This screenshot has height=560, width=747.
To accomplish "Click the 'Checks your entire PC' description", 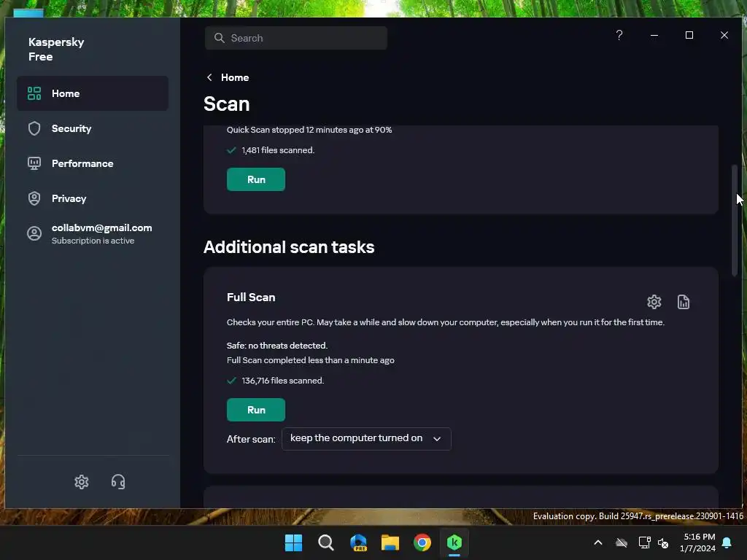I will [x=446, y=322].
